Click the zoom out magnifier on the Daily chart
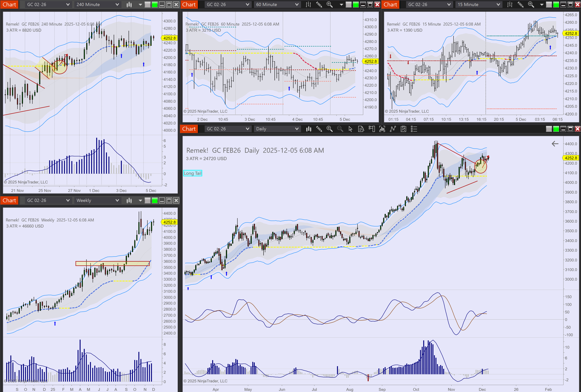The height and width of the screenshot is (392, 581). point(340,129)
